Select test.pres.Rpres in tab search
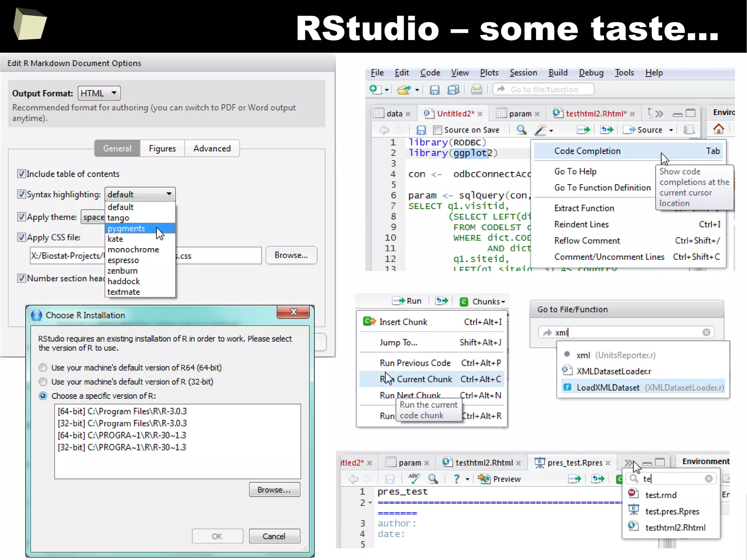747x560 pixels. point(671,511)
